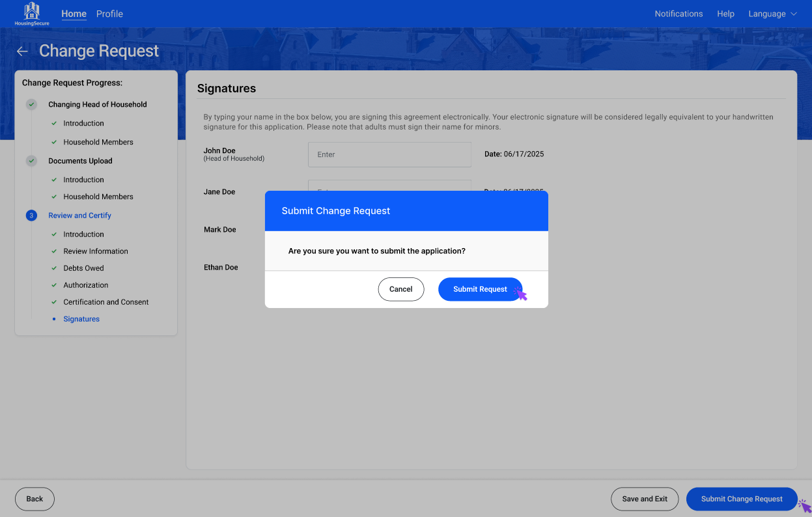Click John Doe's signature input field
The width and height of the screenshot is (812, 517).
pos(389,155)
